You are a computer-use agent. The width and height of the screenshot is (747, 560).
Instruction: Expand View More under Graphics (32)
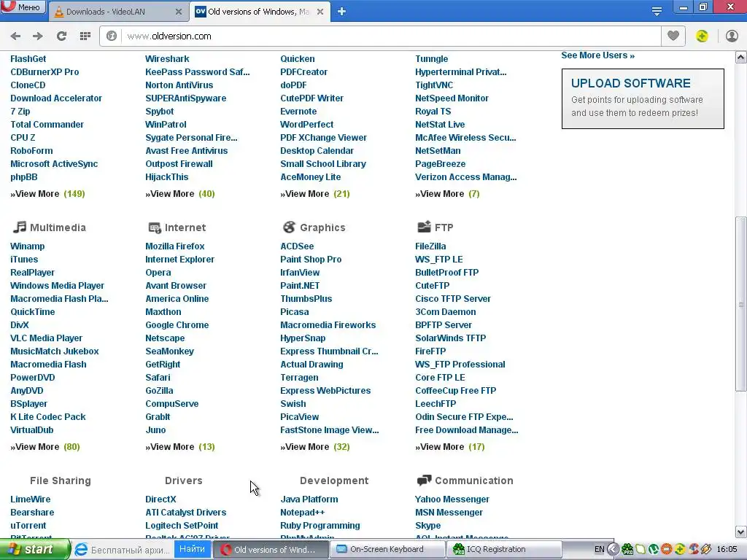(x=315, y=447)
